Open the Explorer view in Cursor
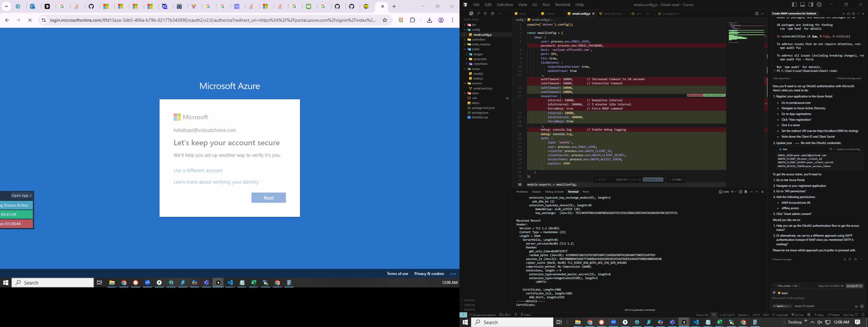The width and height of the screenshot is (868, 327). pyautogui.click(x=471, y=13)
